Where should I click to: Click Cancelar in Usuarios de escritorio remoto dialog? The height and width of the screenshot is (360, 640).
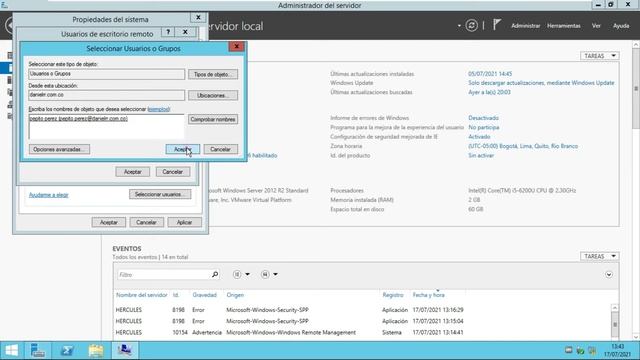(173, 172)
